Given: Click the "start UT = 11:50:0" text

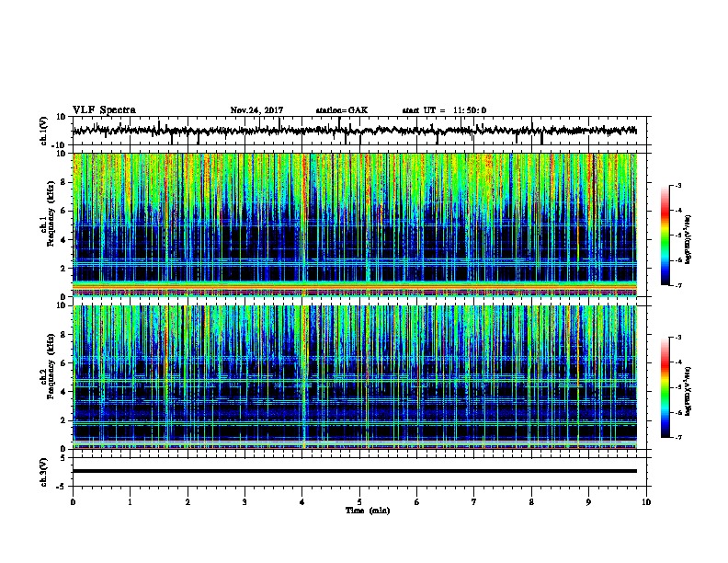Looking at the screenshot, I should (x=444, y=110).
